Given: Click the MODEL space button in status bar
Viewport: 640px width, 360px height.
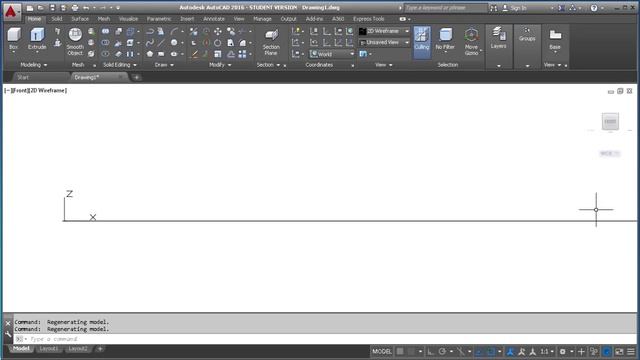Looking at the screenshot, I should [382, 351].
